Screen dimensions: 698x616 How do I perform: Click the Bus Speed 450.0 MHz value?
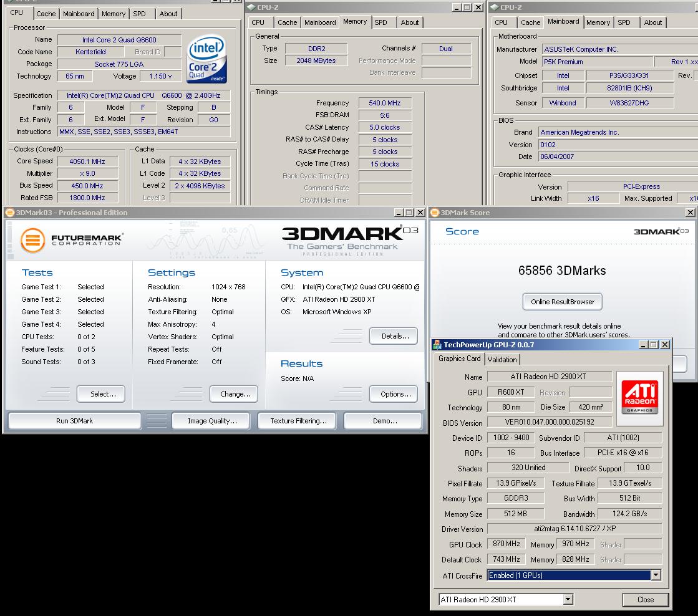click(88, 186)
